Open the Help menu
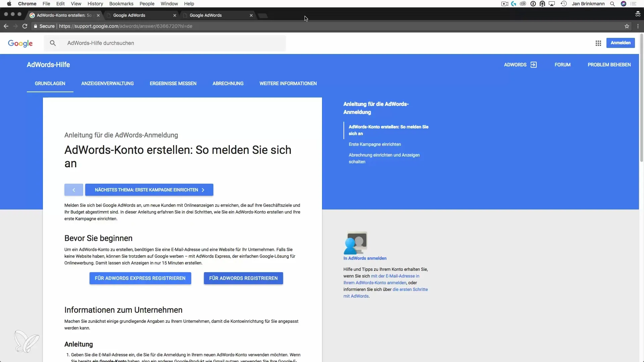 coord(189,4)
